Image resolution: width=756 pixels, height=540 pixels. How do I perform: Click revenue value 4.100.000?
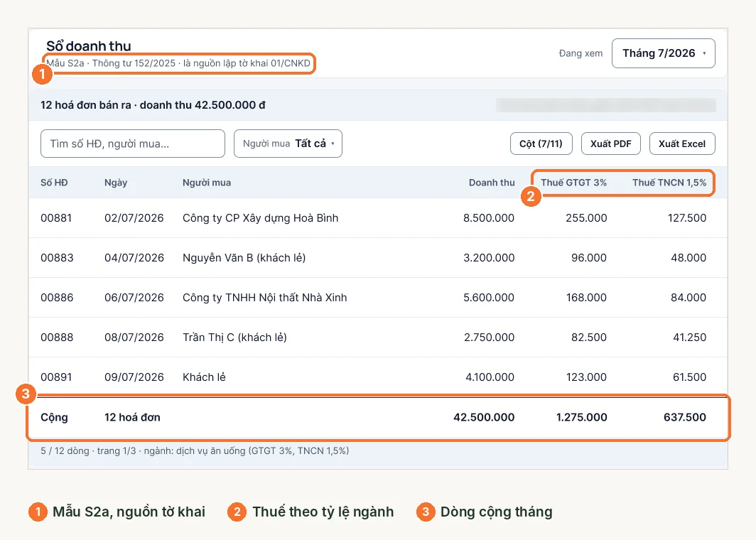pyautogui.click(x=490, y=377)
